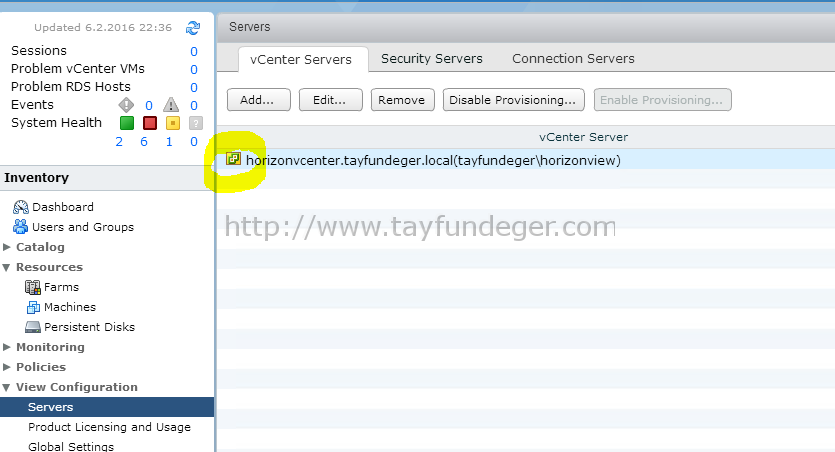Viewport: 835px width, 452px height.
Task: Click the Enable Provisioning... button
Action: tap(662, 100)
